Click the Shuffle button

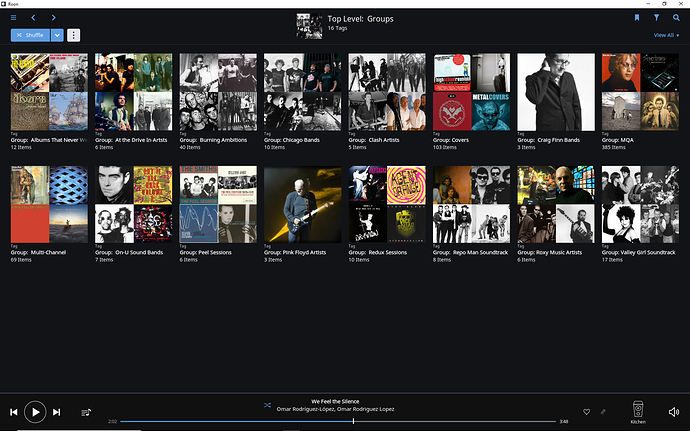[x=30, y=35]
